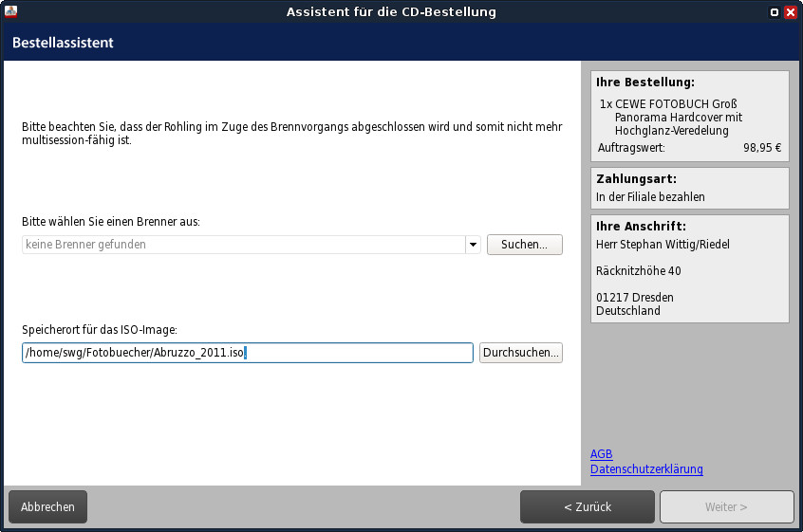Focus the ISO image path input field

coord(247,353)
